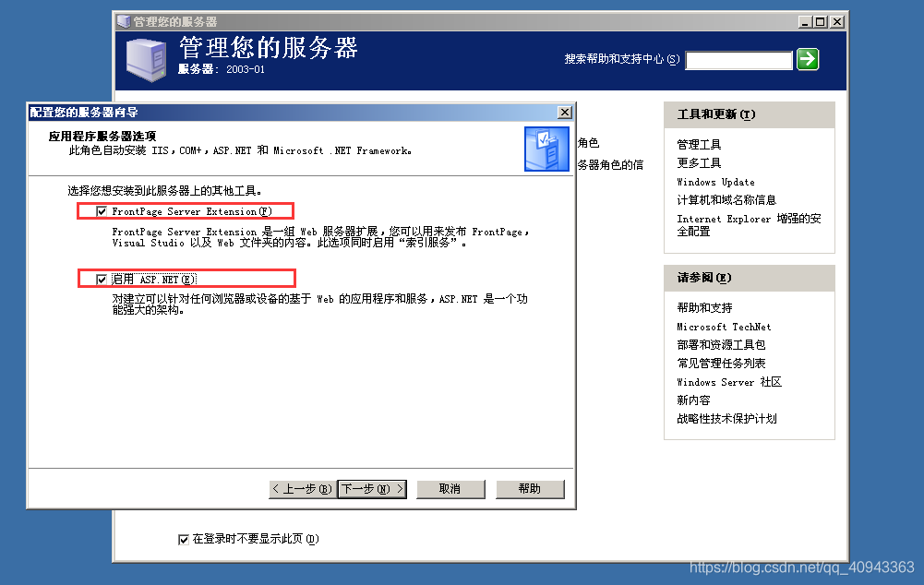Close the 配置您的服务器向导 dialog

[x=565, y=112]
